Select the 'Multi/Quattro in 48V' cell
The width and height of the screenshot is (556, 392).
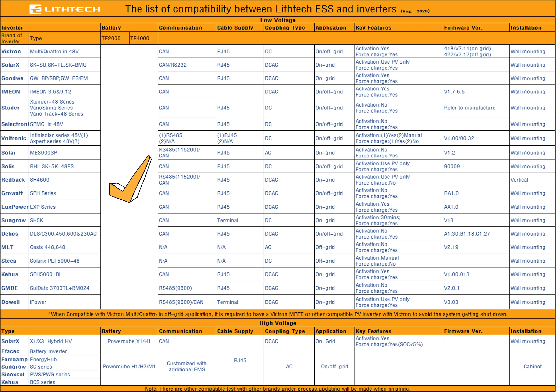(65, 51)
